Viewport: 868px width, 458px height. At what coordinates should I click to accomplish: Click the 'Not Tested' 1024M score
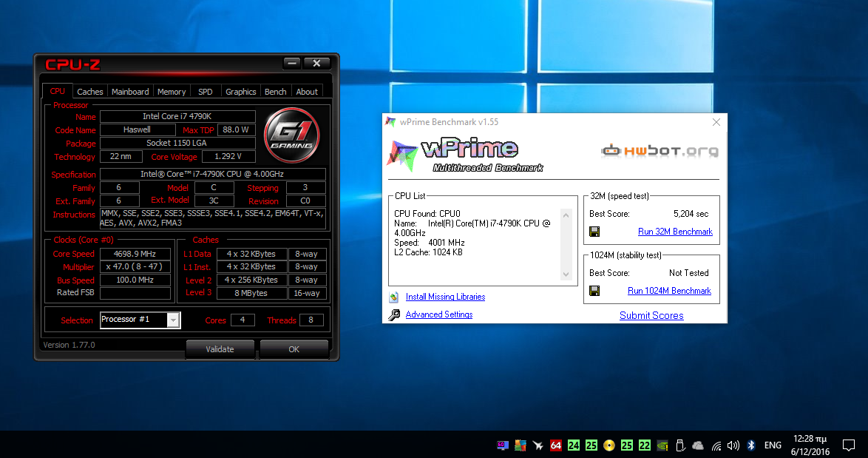(x=688, y=273)
